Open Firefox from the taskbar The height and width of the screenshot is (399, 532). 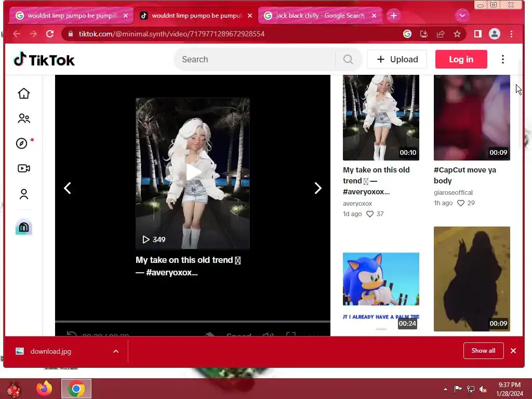point(44,389)
